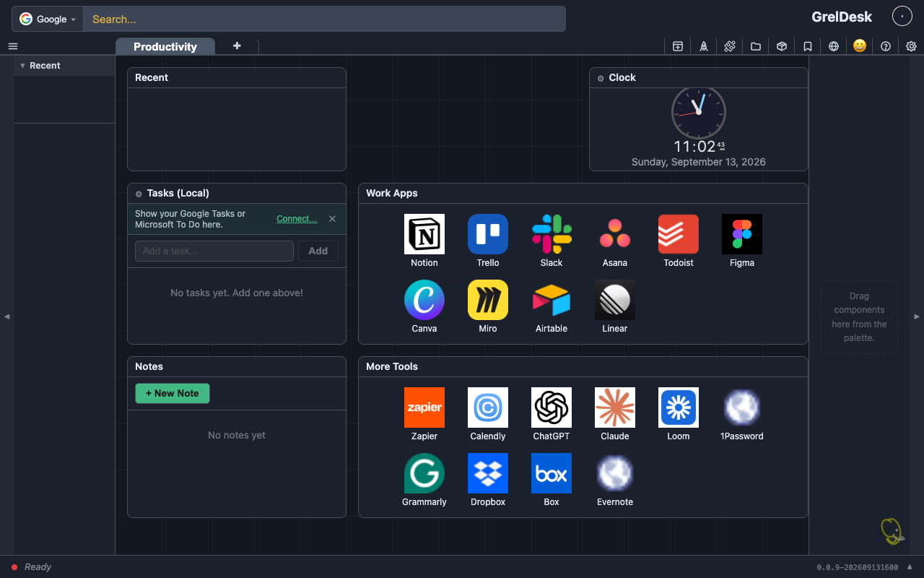This screenshot has height=578, width=924.
Task: Open the bookmark toolbar icon
Action: point(808,46)
